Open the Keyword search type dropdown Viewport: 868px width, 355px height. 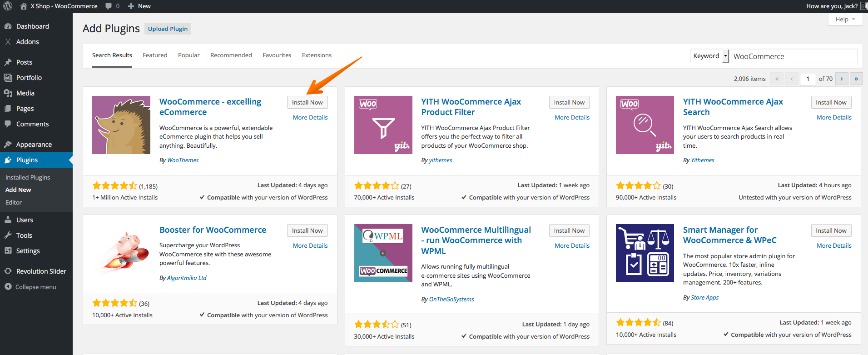pyautogui.click(x=709, y=56)
